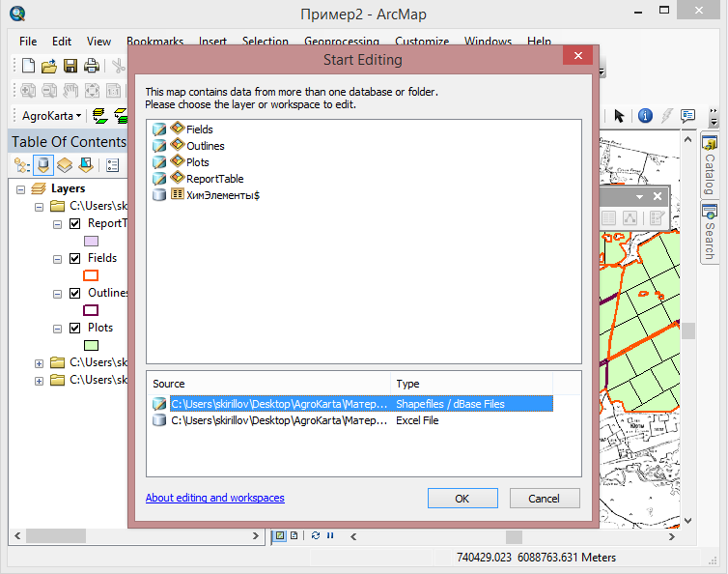Click the Full Extent icon
728x574 pixels.
click(92, 90)
